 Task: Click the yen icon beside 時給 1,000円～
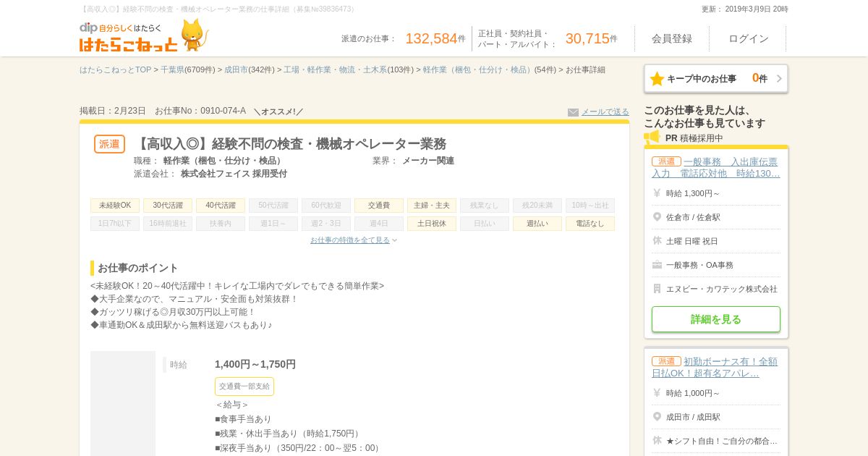point(657,393)
